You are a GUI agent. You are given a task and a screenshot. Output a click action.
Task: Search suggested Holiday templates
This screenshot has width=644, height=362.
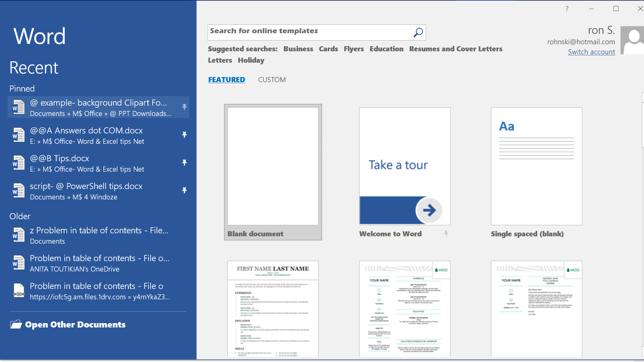point(251,60)
